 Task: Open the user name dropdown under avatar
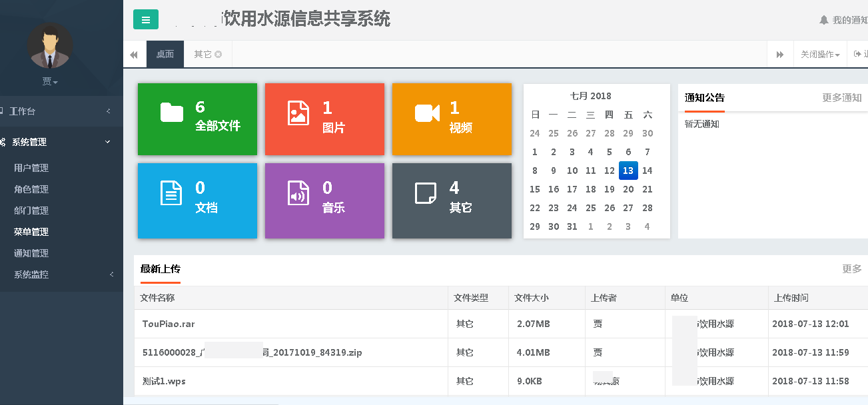click(51, 81)
